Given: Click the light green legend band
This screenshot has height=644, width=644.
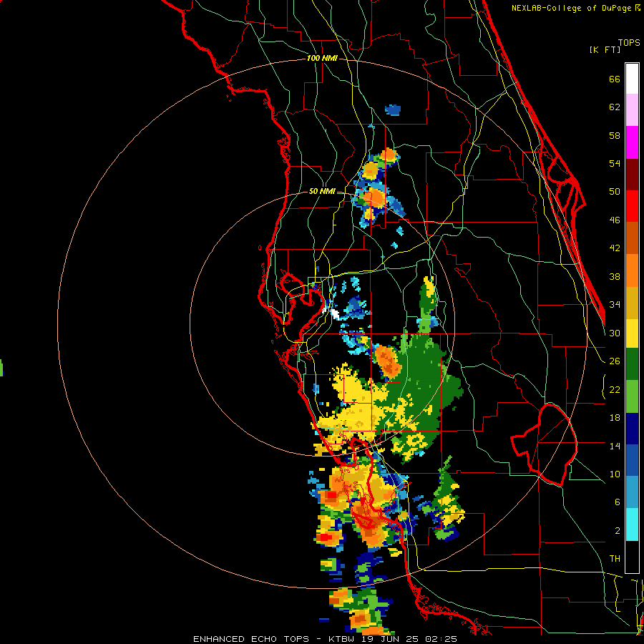Looking at the screenshot, I should pyautogui.click(x=632, y=396).
